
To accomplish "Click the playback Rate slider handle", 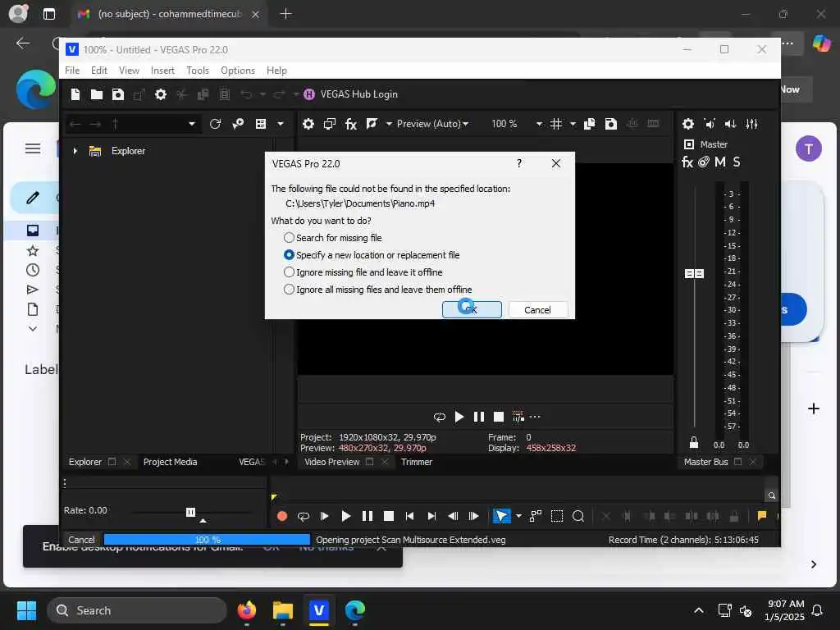I will 190,512.
